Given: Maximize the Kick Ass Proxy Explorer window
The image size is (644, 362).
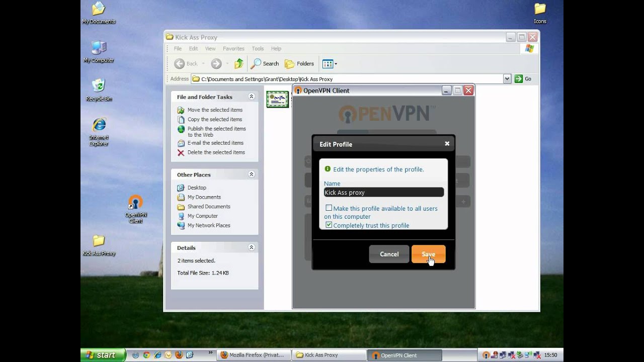Looking at the screenshot, I should pos(522,37).
